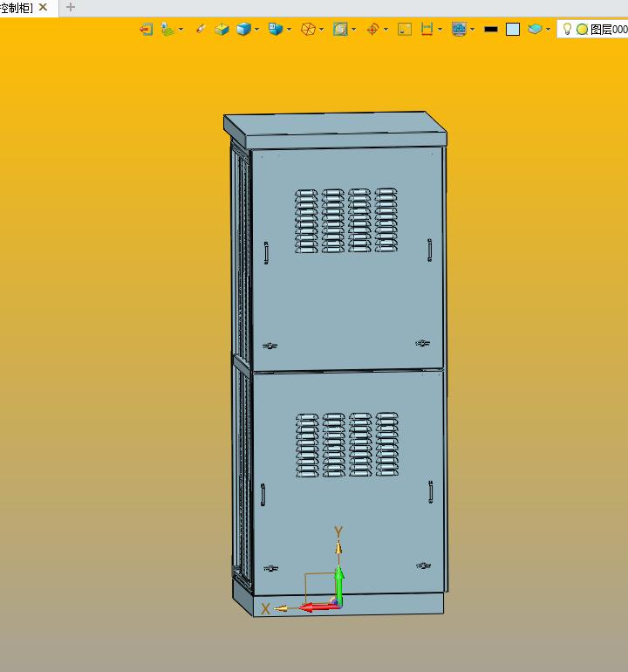Click the zoom window square icon
The image size is (628, 672).
pyautogui.click(x=405, y=29)
